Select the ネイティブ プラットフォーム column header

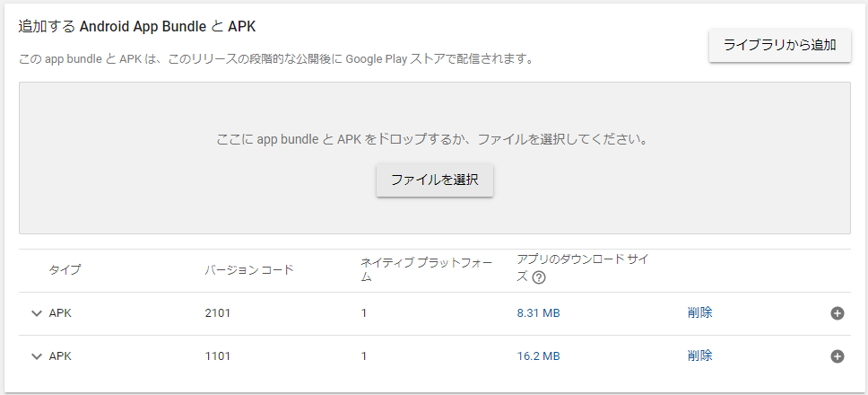coord(426,269)
